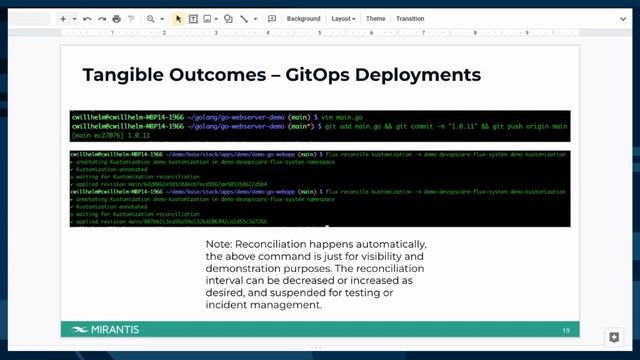Open the Background options
This screenshot has height=360, width=640.
click(303, 19)
